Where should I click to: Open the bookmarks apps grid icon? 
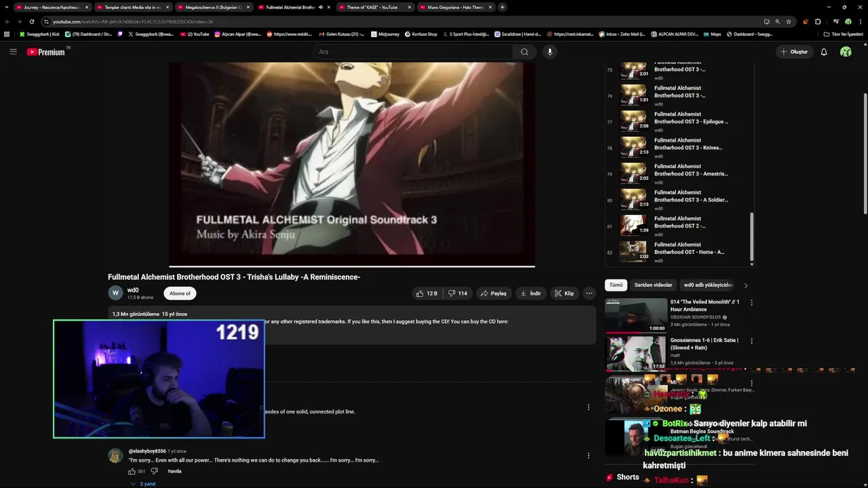[7, 34]
